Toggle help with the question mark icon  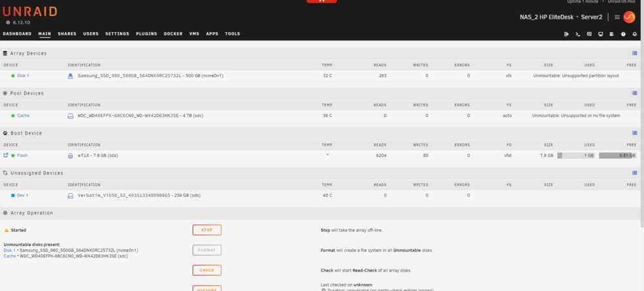(x=623, y=34)
